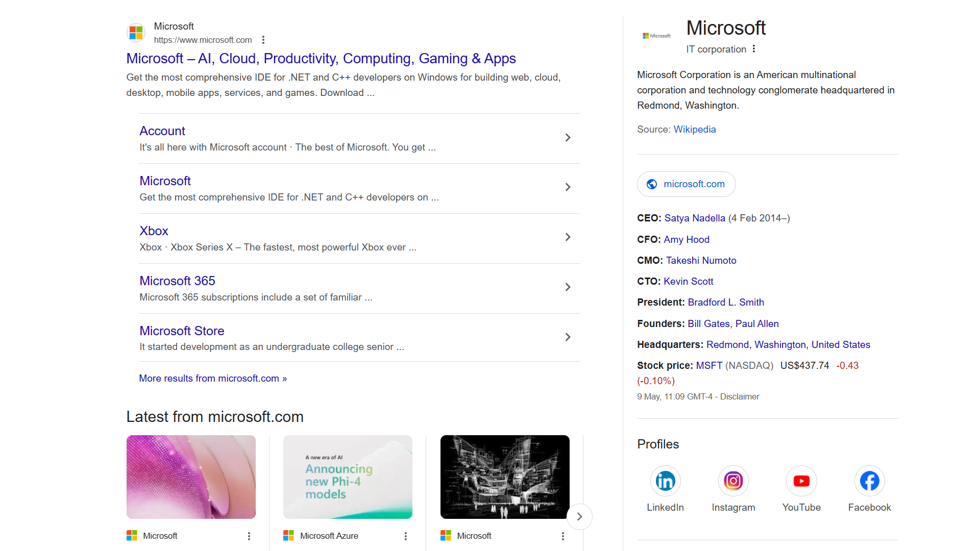The height and width of the screenshot is (551, 980).
Task: Expand the Microsoft Store sitelink chevron
Action: tap(568, 337)
